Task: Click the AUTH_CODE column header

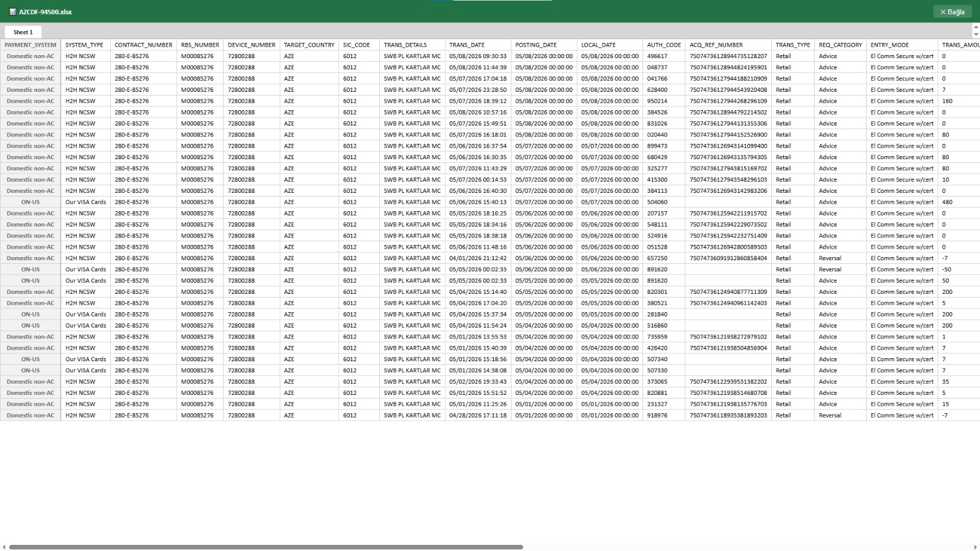Action: [664, 45]
